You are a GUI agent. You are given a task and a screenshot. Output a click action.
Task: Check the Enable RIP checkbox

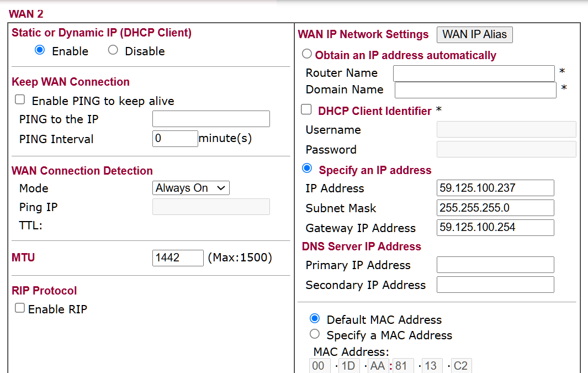click(20, 308)
